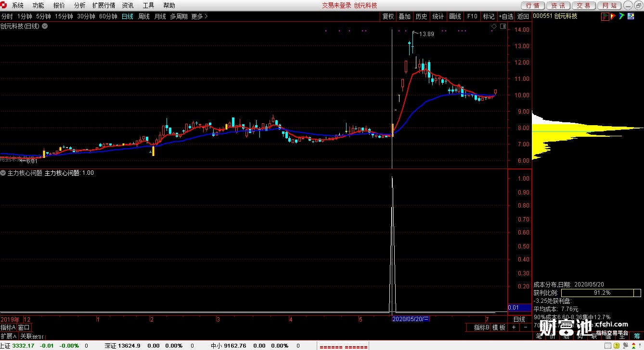
Task: Click the 画线 toolbar button
Action: point(455,16)
